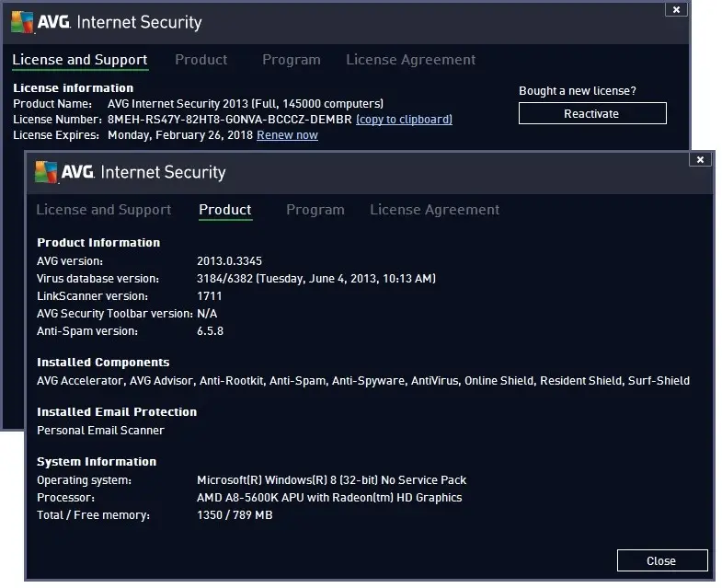Click Installed Components heading
The height and width of the screenshot is (588, 722).
(x=103, y=363)
